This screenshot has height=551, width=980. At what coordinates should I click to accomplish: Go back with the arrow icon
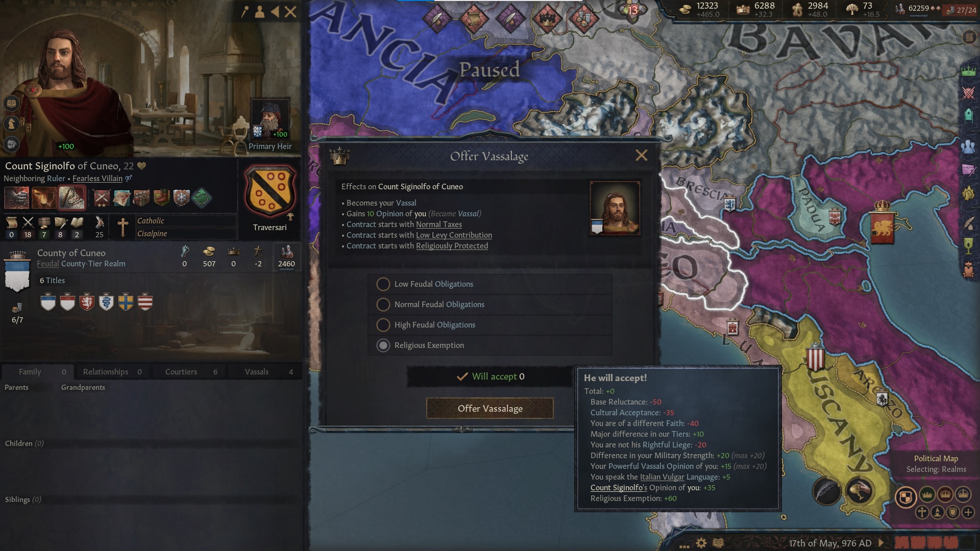point(275,11)
